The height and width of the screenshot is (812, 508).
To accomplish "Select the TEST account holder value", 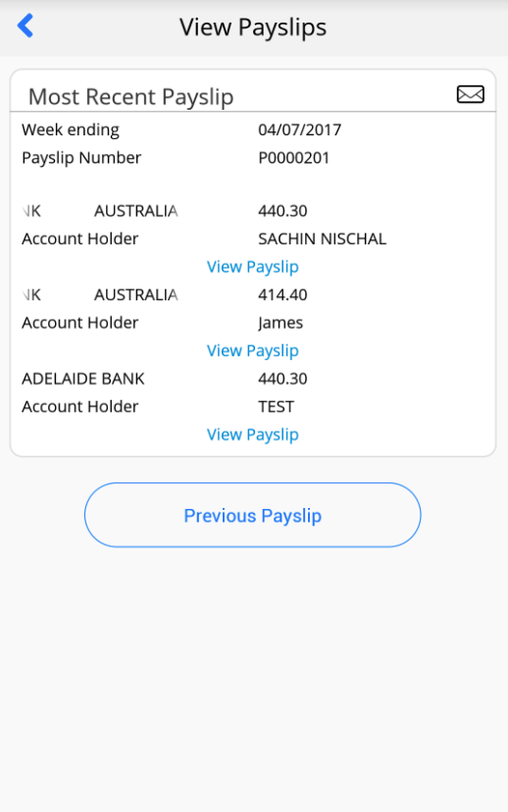I will coord(276,407).
